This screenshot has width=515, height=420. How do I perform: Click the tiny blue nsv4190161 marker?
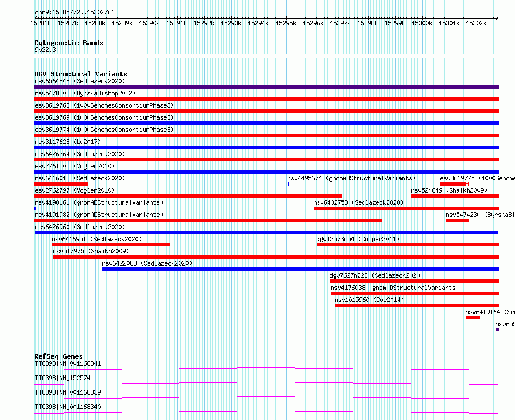point(35,208)
